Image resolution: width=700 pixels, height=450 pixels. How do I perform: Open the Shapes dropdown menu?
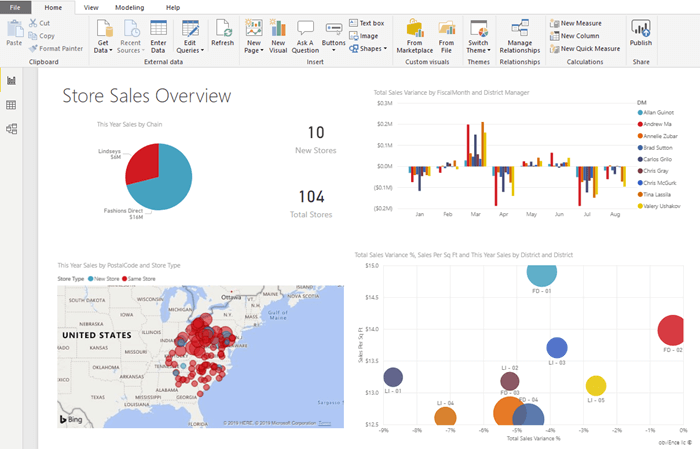367,48
